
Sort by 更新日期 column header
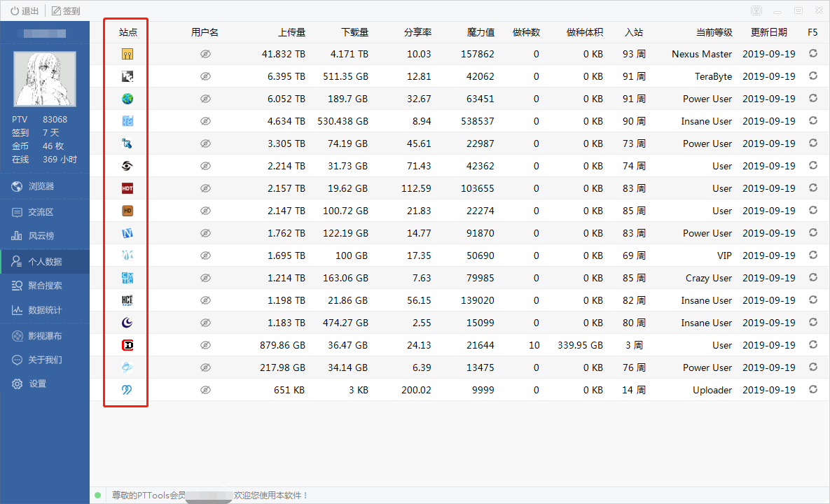[x=768, y=32]
